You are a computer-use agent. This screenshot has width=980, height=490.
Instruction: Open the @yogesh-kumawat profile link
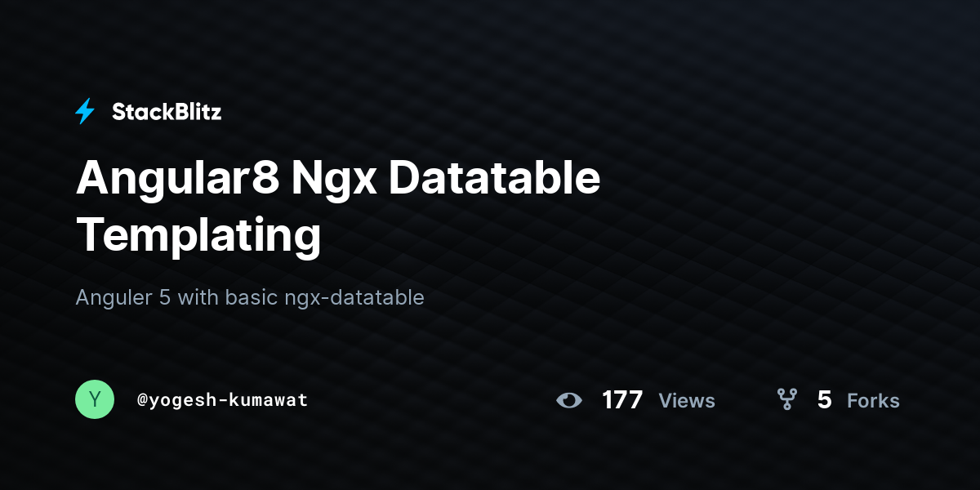[223, 400]
